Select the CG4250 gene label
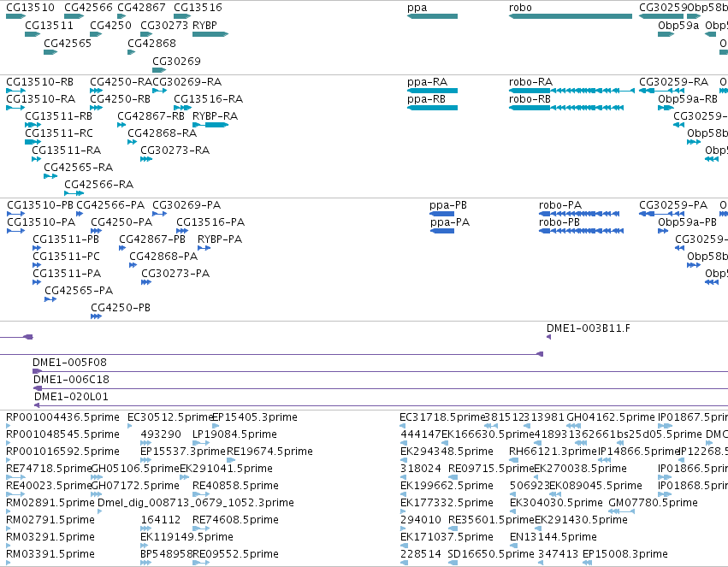 (110, 25)
